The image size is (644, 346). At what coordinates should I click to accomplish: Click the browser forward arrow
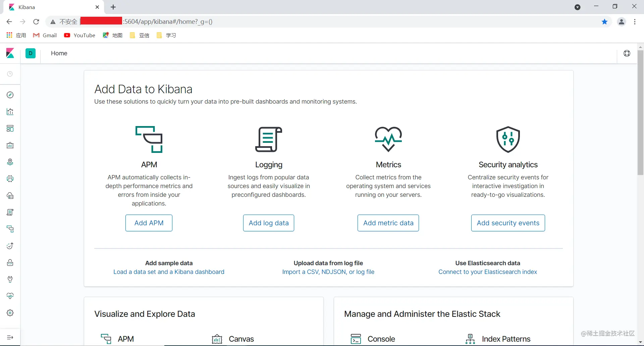[x=22, y=22]
